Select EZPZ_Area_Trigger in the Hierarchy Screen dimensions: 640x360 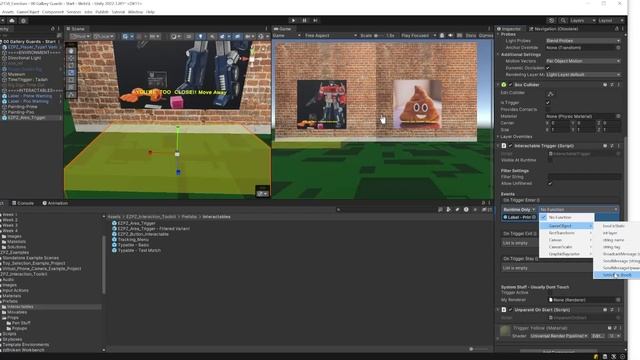(x=27, y=118)
